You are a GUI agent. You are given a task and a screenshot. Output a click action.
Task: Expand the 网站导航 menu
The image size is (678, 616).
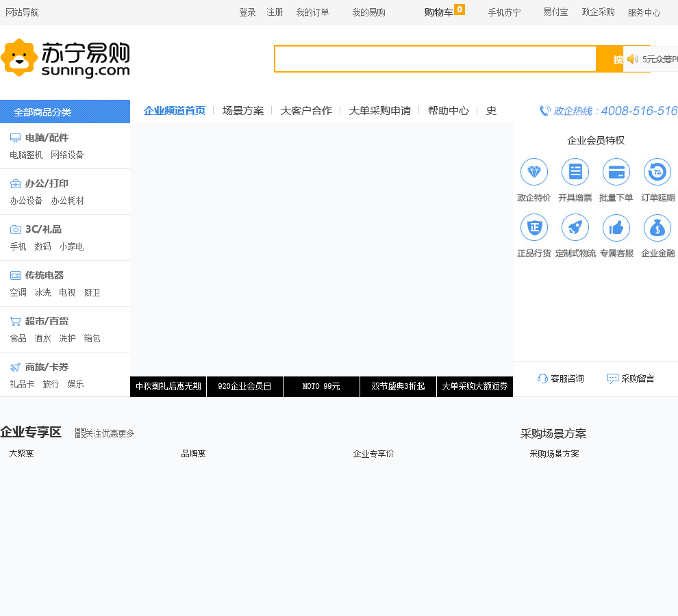point(22,12)
